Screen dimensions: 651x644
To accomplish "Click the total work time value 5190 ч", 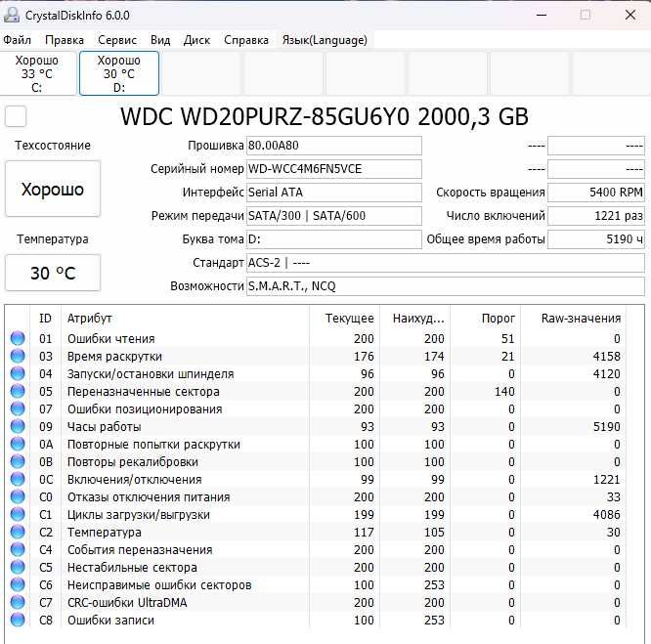I will click(596, 239).
